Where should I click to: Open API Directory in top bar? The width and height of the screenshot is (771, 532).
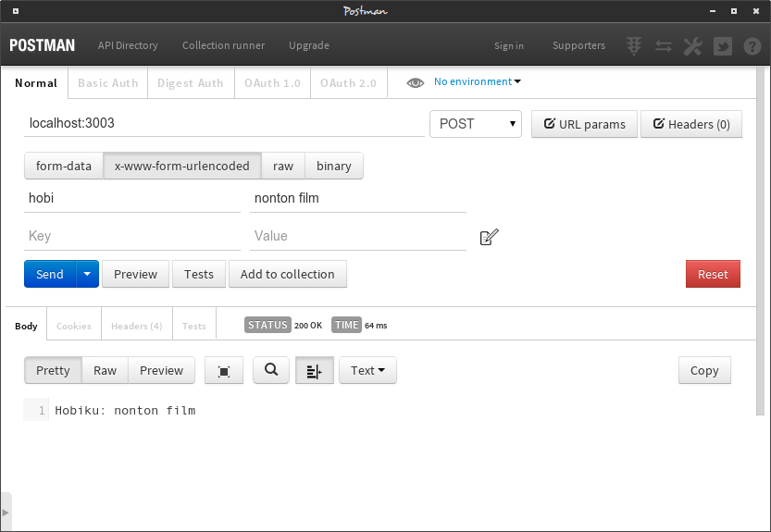[128, 45]
